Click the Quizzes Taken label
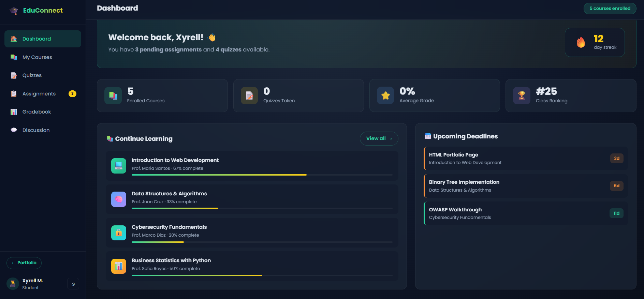The width and height of the screenshot is (644, 299). click(x=279, y=101)
